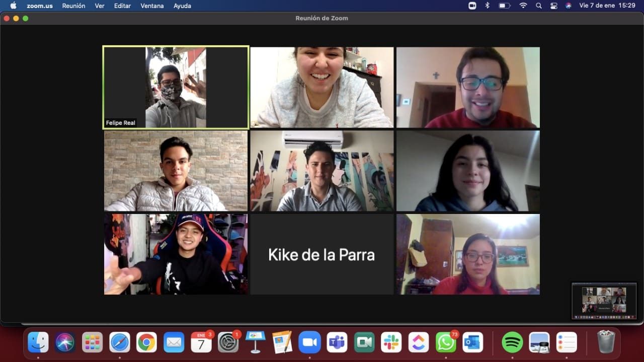Open Preview app in the Dock
644x362 pixels.
point(539,342)
